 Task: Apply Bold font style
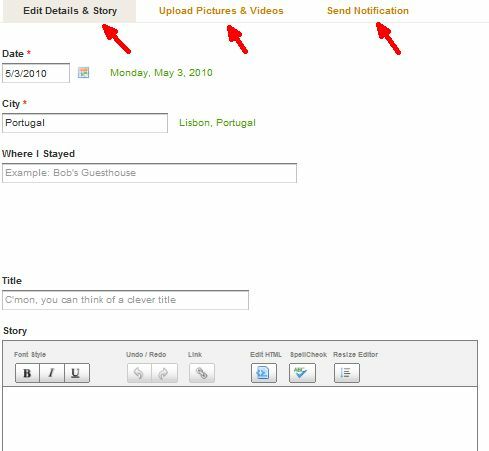[x=27, y=373]
